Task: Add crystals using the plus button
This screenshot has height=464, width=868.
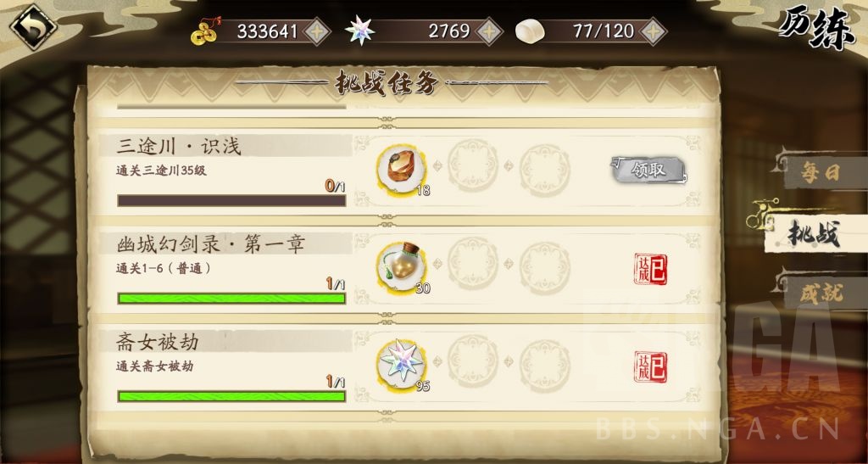Action: tap(489, 31)
